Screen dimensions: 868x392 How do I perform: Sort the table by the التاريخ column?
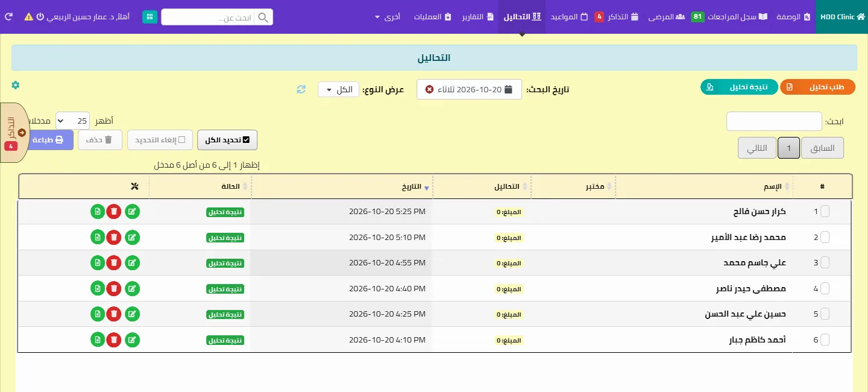(342, 187)
